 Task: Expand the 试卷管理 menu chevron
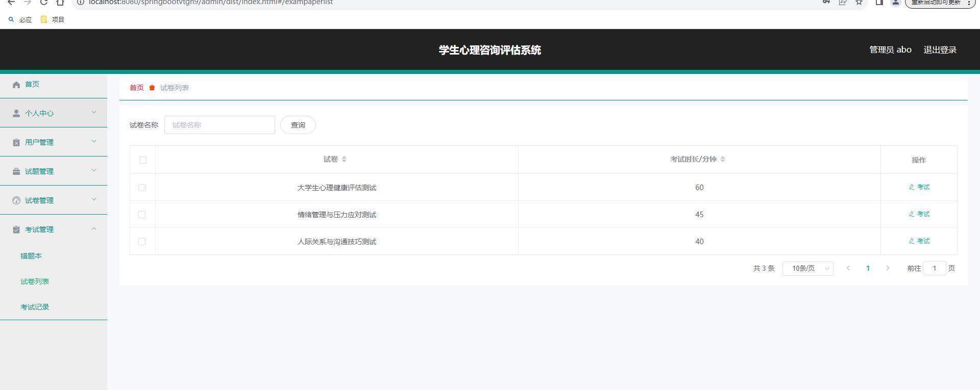click(94, 199)
